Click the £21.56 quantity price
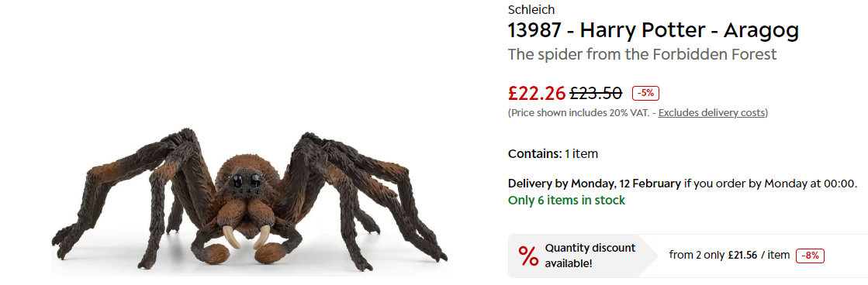Screen dimensions: 868x285 pos(743,255)
